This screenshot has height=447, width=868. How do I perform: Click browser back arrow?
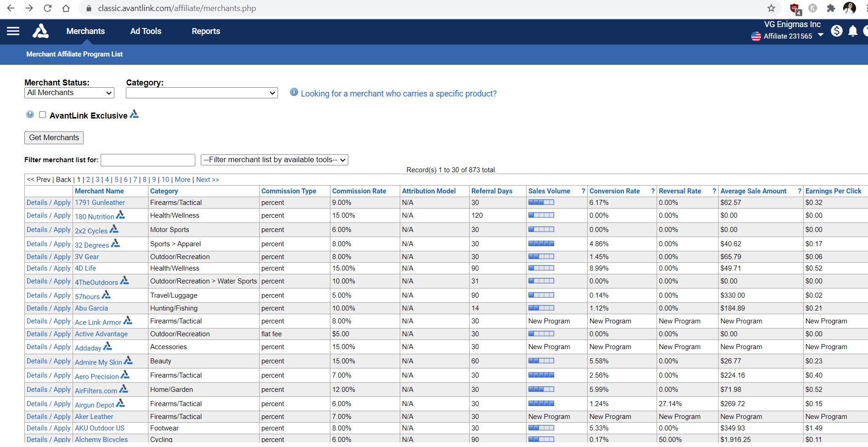[11, 8]
